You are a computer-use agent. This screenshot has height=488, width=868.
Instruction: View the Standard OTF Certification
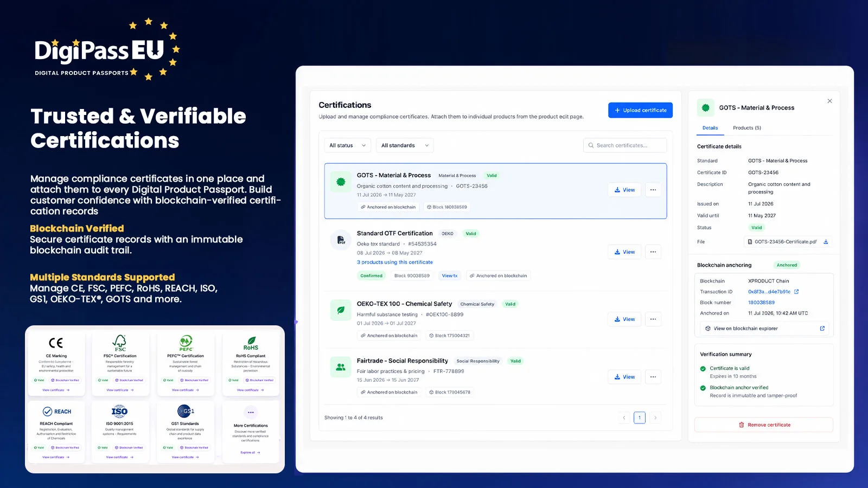(624, 252)
